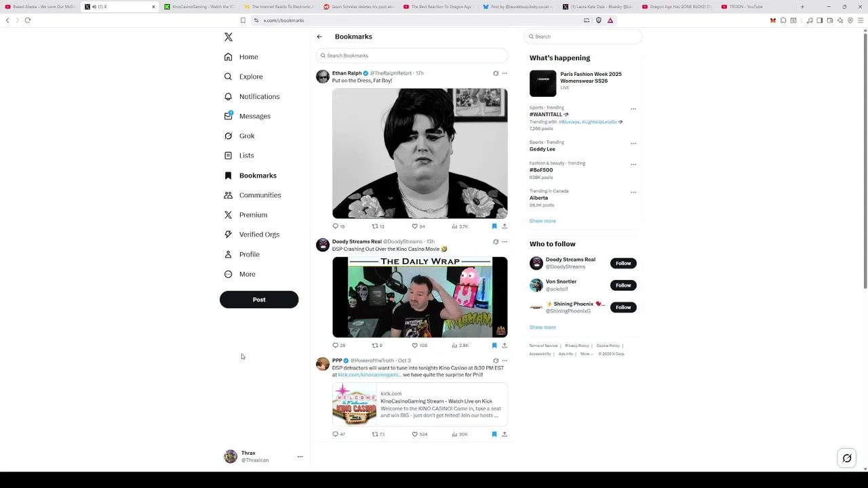Remove bookmark on PPP post
Screen dimensions: 868x488
(494, 434)
